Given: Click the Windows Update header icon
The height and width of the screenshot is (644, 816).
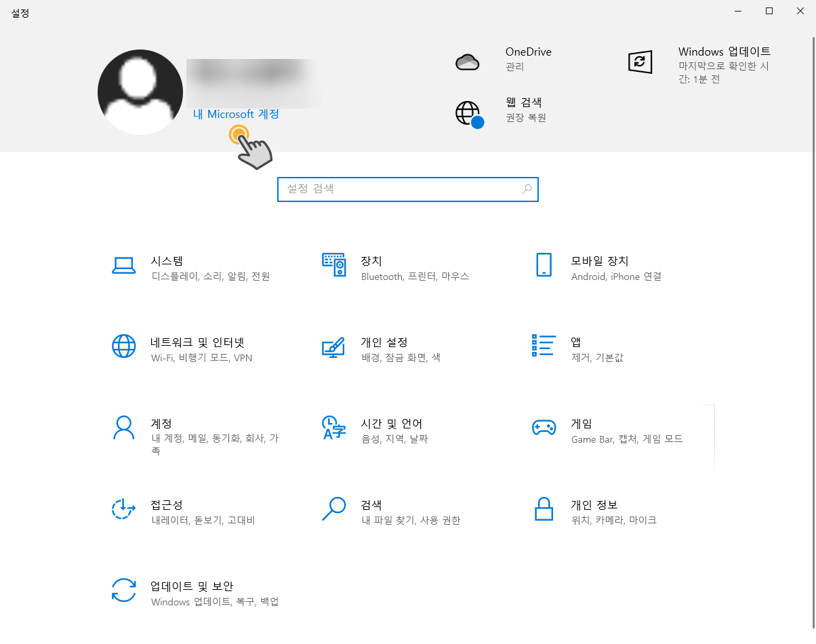Looking at the screenshot, I should coord(640,62).
